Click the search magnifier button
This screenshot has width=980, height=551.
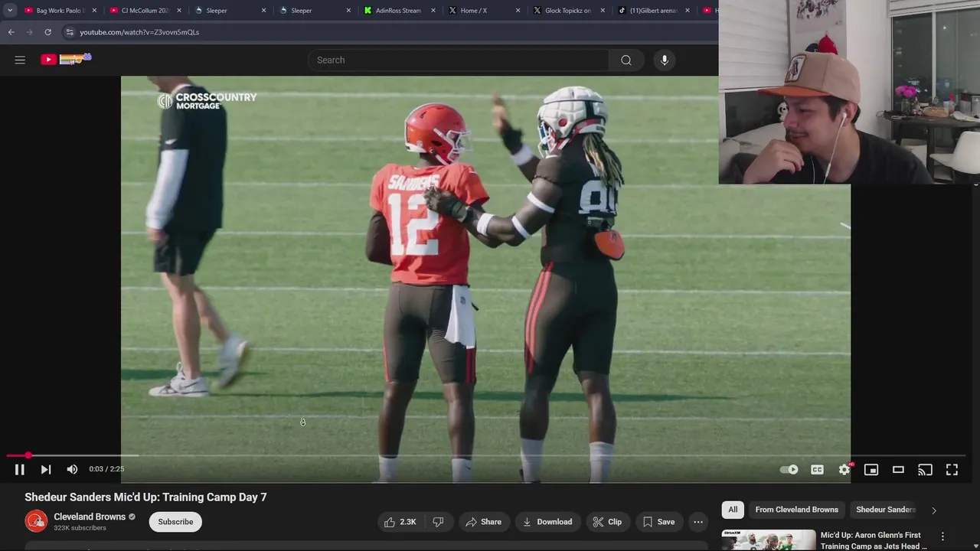tap(626, 60)
